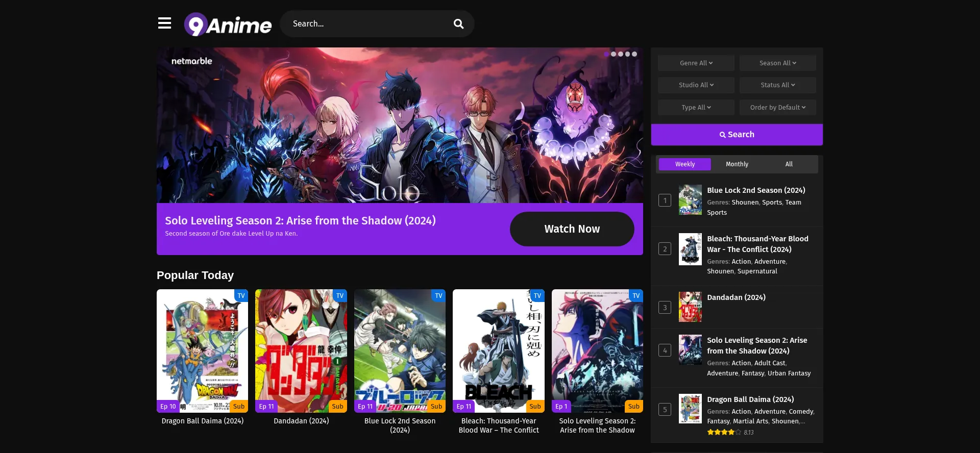980x453 pixels.
Task: Open Solo Leveling Season 2 banner title
Action: (300, 220)
